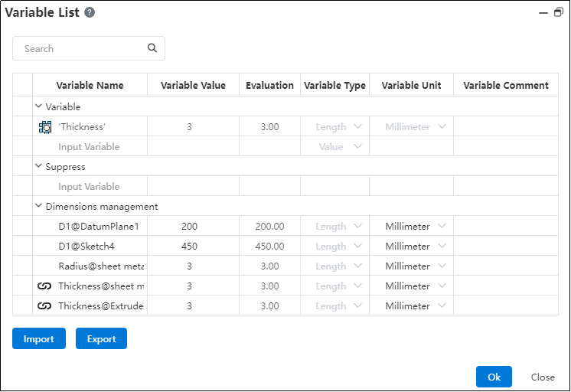This screenshot has width=571, height=392.
Task: Click the 'Thickness' variable icon
Action: point(44,127)
